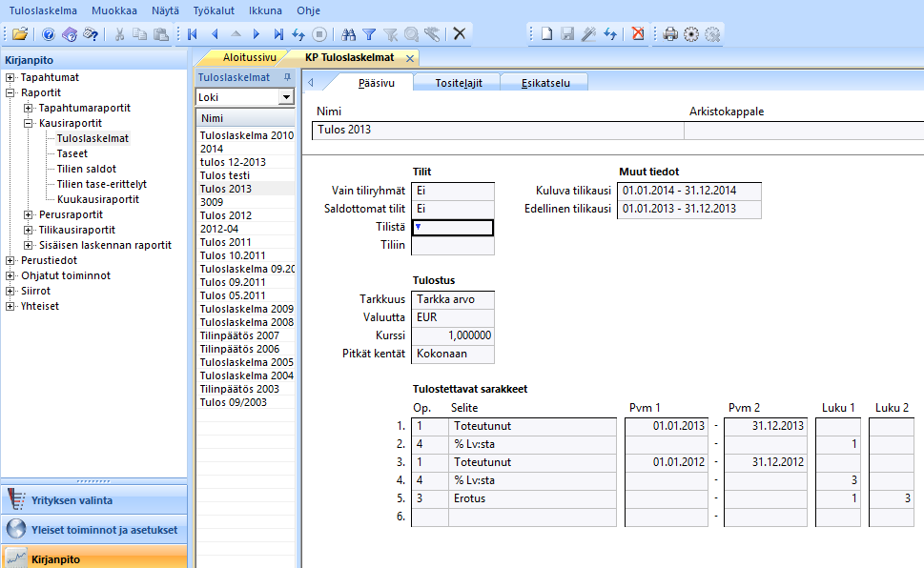
Task: Collapse the Raportit tree node
Action: pyautogui.click(x=10, y=92)
